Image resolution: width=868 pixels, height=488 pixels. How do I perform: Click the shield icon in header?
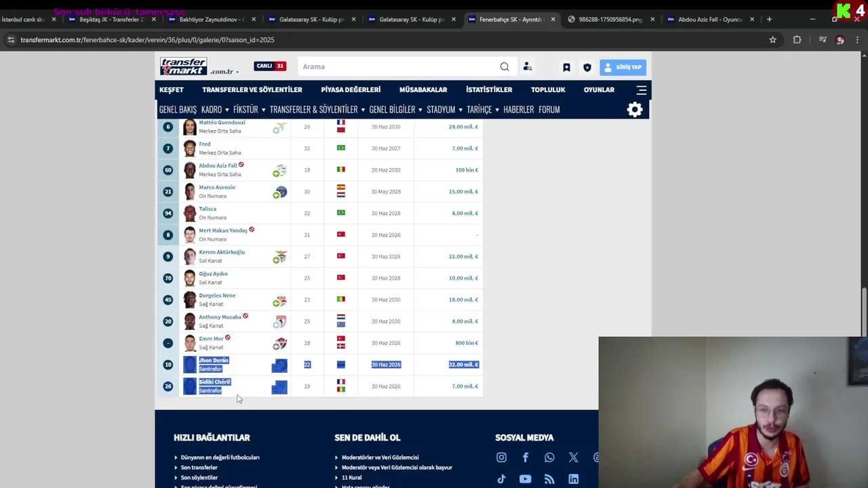587,67
